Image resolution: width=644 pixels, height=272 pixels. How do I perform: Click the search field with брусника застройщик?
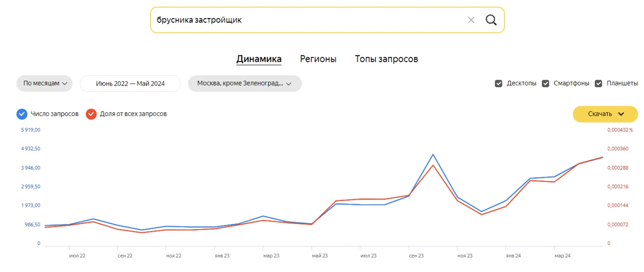click(x=327, y=20)
